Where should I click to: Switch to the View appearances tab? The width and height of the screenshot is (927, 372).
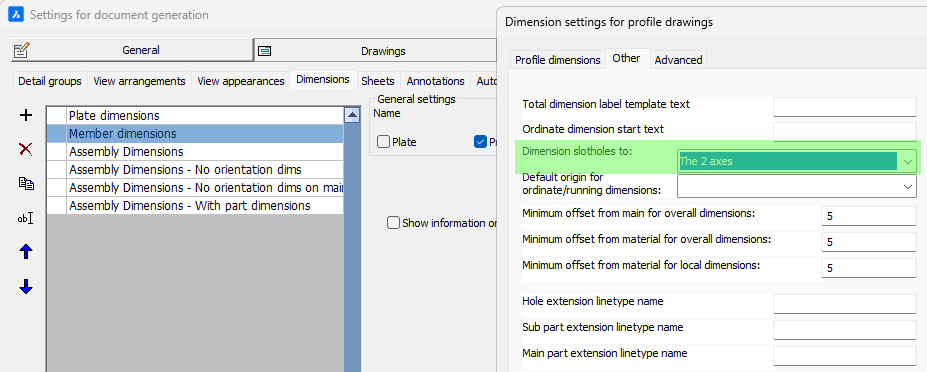pyautogui.click(x=241, y=81)
